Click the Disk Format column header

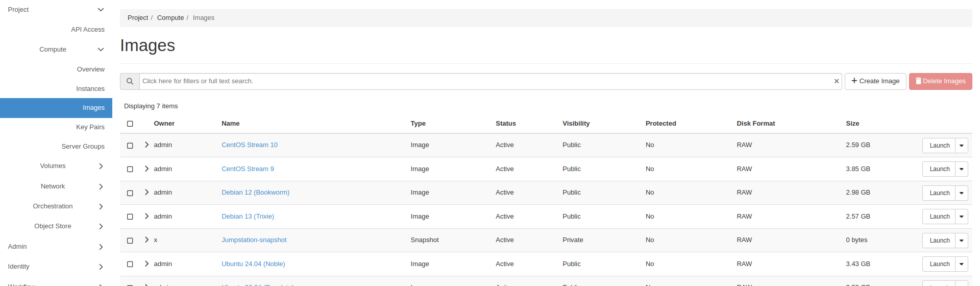click(755, 124)
